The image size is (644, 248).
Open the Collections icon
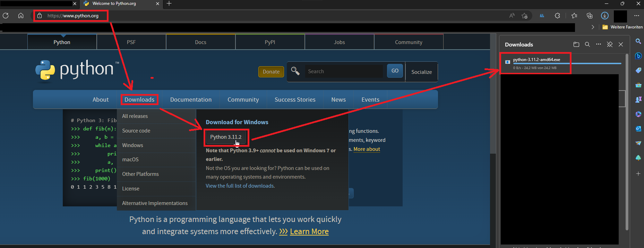(x=590, y=16)
